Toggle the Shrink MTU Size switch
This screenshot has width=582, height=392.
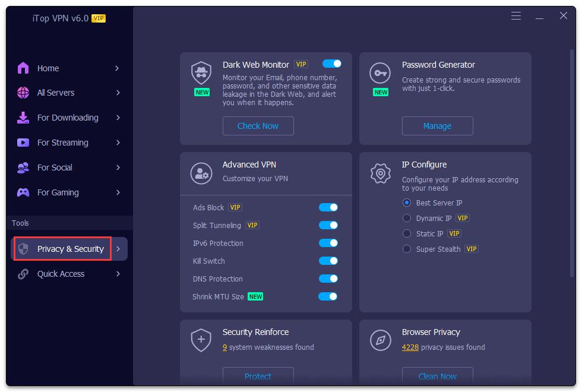pos(328,296)
